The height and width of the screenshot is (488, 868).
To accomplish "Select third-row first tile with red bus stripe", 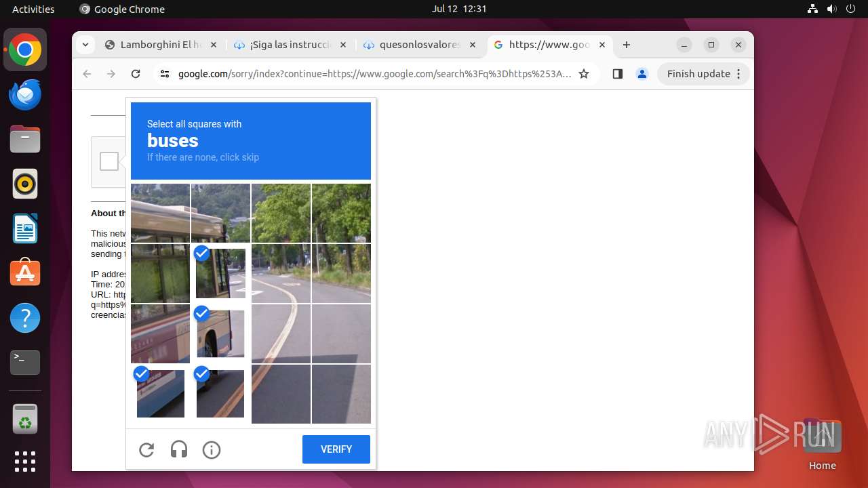I will click(x=160, y=333).
